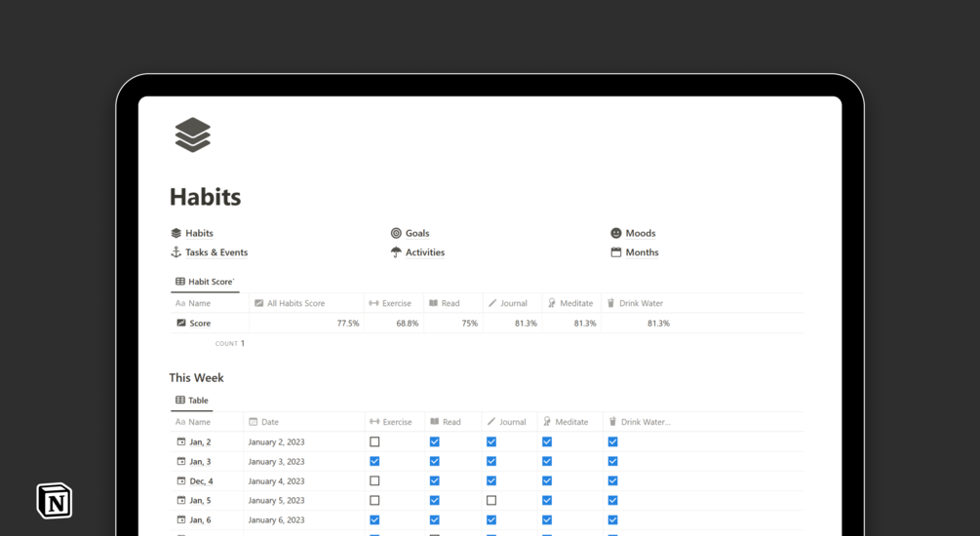Uncheck Meditate for Jan, 2
This screenshot has height=536, width=980.
click(x=547, y=441)
